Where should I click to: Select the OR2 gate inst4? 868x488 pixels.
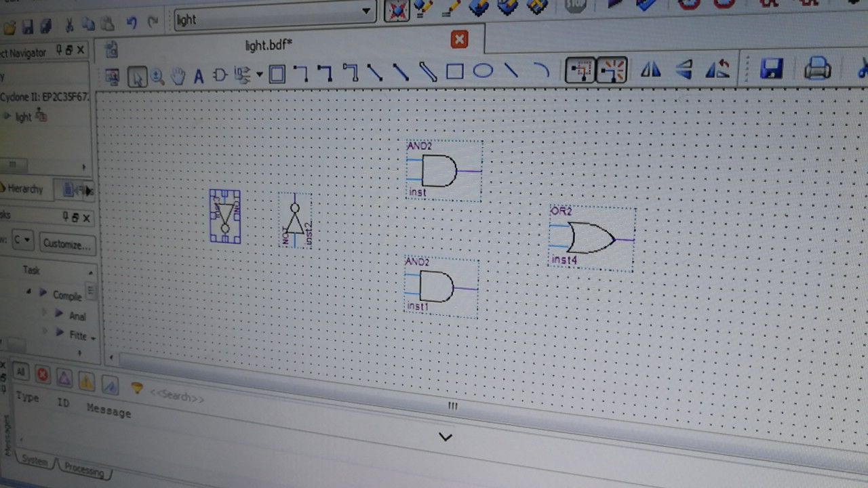pyautogui.click(x=591, y=239)
